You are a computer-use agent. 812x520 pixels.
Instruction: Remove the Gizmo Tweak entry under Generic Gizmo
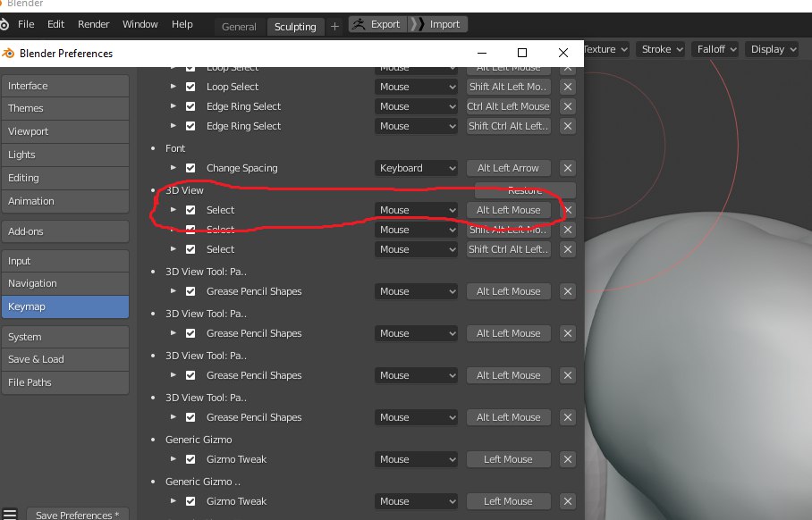click(x=568, y=459)
